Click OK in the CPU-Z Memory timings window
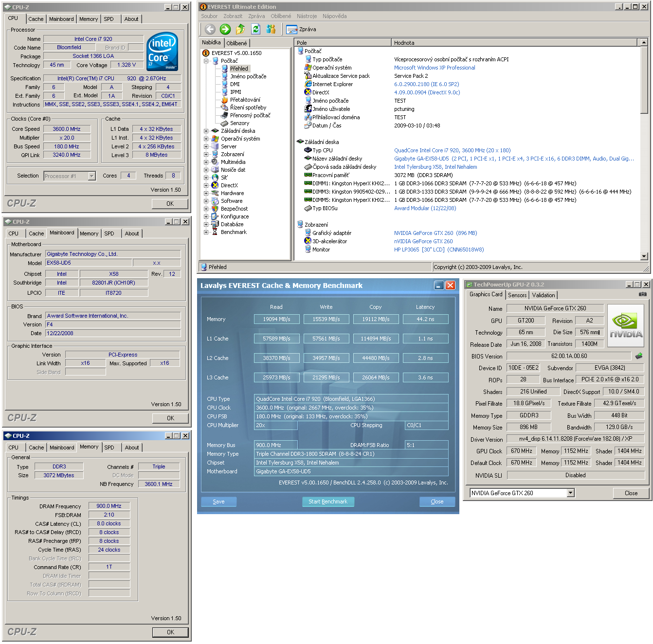 170,632
